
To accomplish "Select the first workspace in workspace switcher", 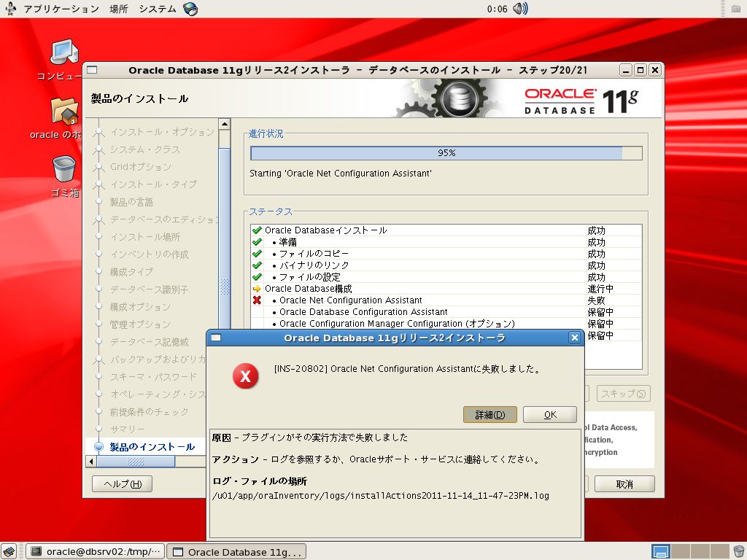I will pyautogui.click(x=661, y=551).
